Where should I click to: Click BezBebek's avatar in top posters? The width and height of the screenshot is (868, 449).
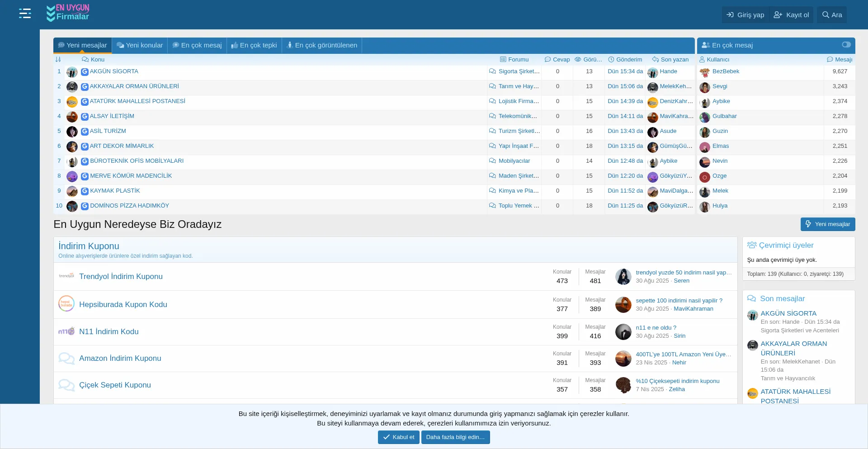[x=704, y=72]
